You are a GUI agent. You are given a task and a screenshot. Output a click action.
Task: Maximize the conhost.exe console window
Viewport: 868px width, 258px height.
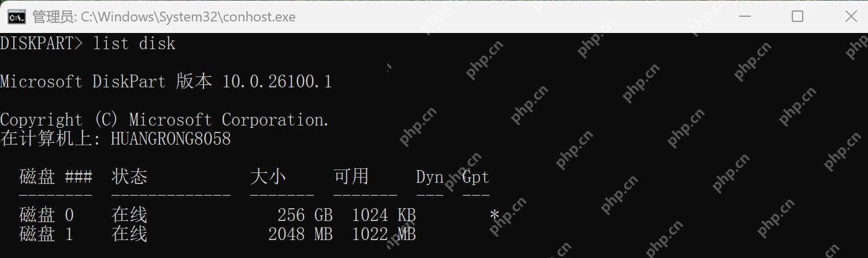point(797,16)
